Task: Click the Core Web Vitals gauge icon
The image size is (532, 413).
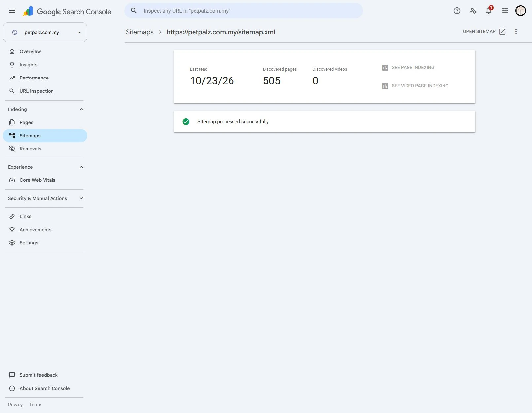Action: [x=12, y=180]
